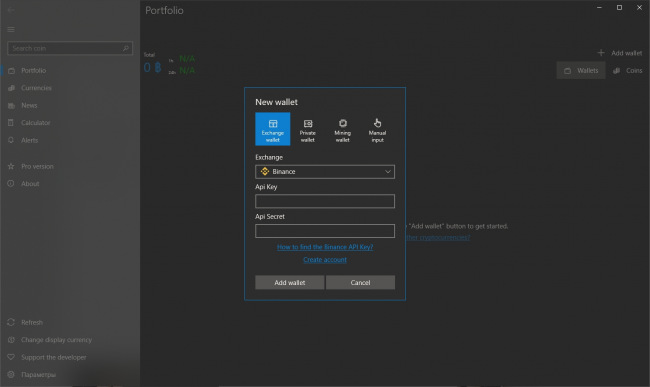Click the gear icon beside Параметры
Screen dimensions: 650x387
pos(11,375)
